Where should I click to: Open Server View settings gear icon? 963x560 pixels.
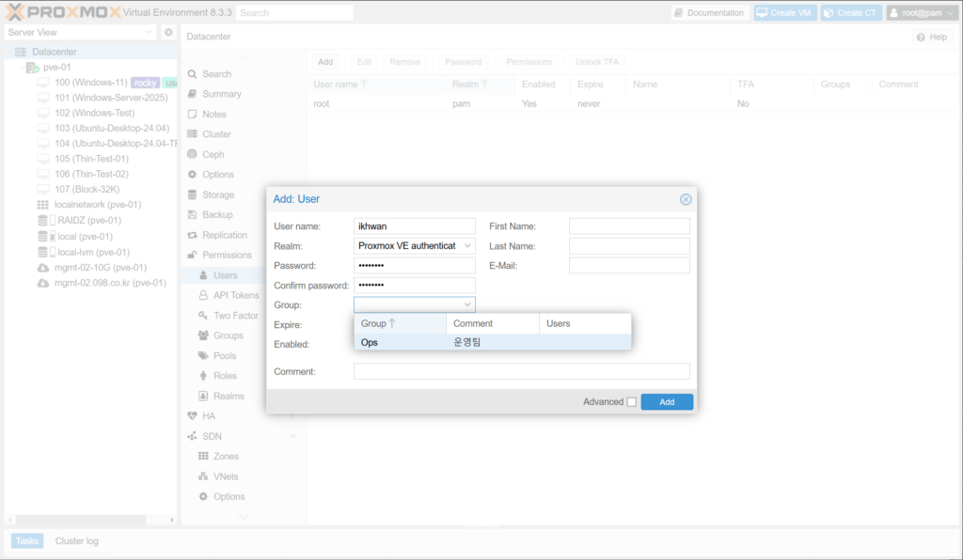[x=168, y=33]
